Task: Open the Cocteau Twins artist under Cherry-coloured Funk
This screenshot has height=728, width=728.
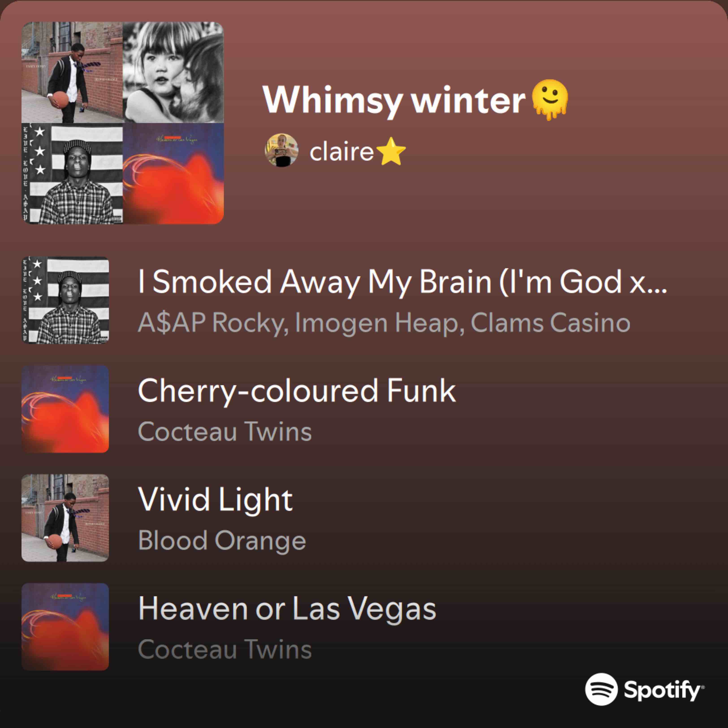Action: [x=225, y=431]
